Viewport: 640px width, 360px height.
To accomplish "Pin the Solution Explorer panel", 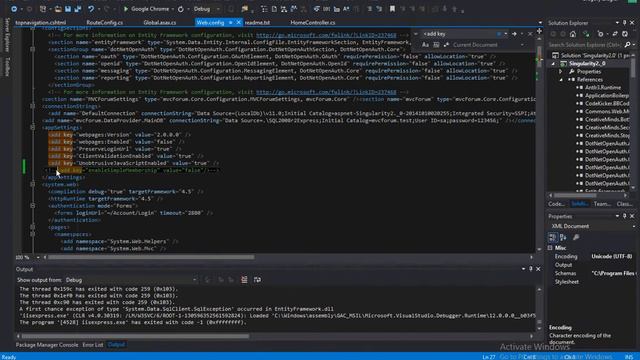I will [624, 23].
